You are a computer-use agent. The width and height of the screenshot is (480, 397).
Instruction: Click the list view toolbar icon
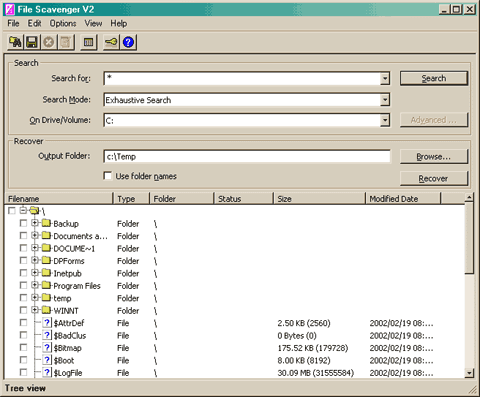88,42
